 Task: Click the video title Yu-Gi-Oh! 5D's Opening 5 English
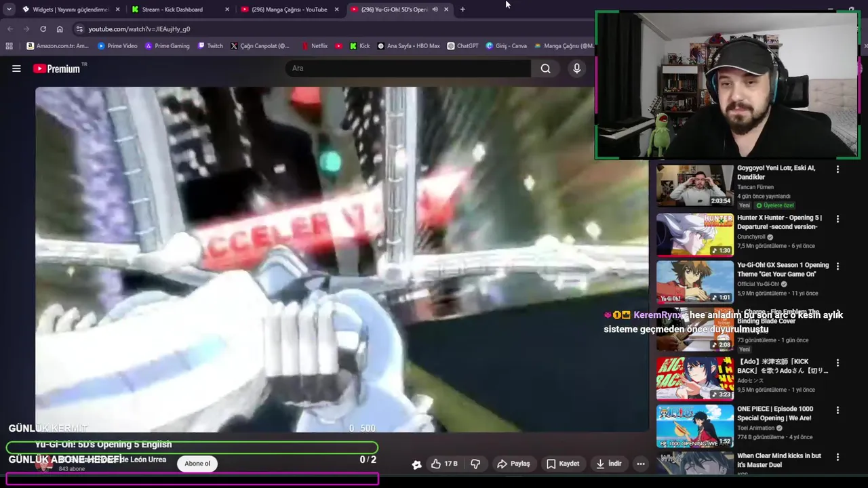(x=104, y=445)
